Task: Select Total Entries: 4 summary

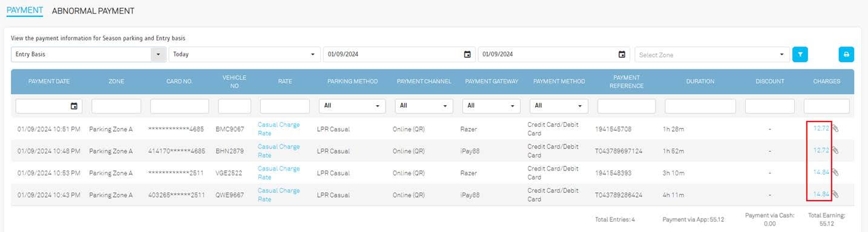Action: click(x=615, y=219)
